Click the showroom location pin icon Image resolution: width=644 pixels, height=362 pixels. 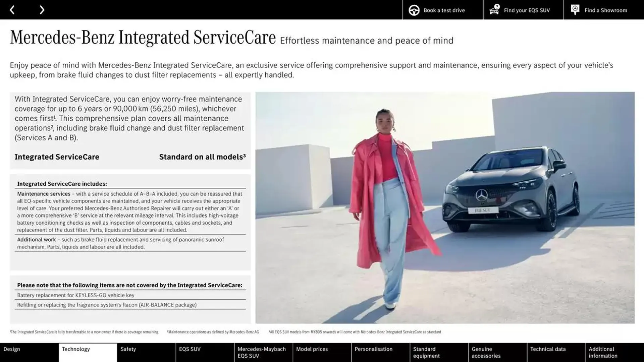point(575,9)
